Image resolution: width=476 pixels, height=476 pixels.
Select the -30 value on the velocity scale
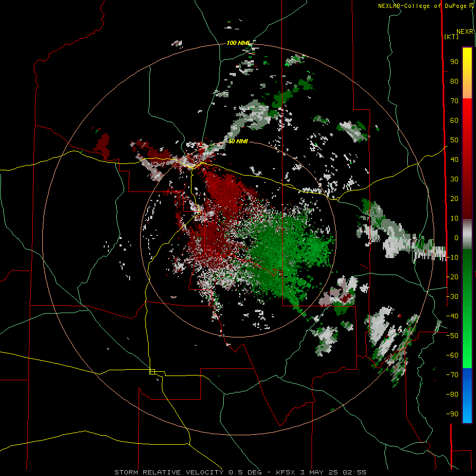point(452,297)
